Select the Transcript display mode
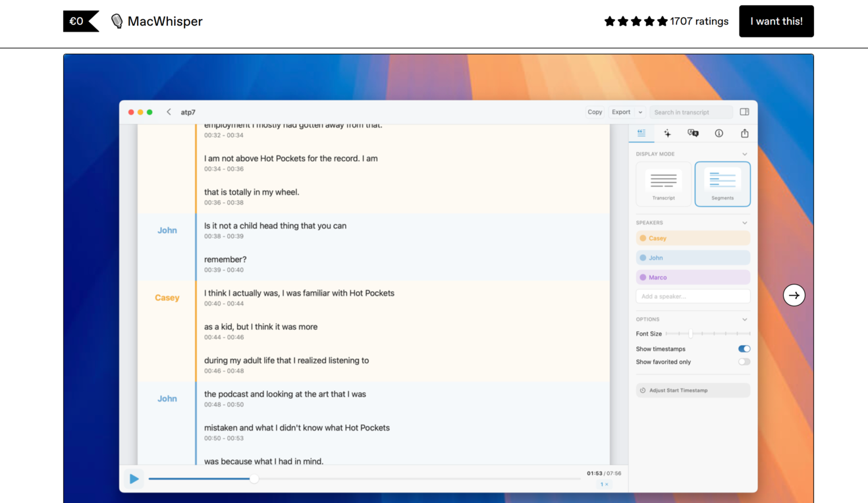This screenshot has width=868, height=503. 663,184
